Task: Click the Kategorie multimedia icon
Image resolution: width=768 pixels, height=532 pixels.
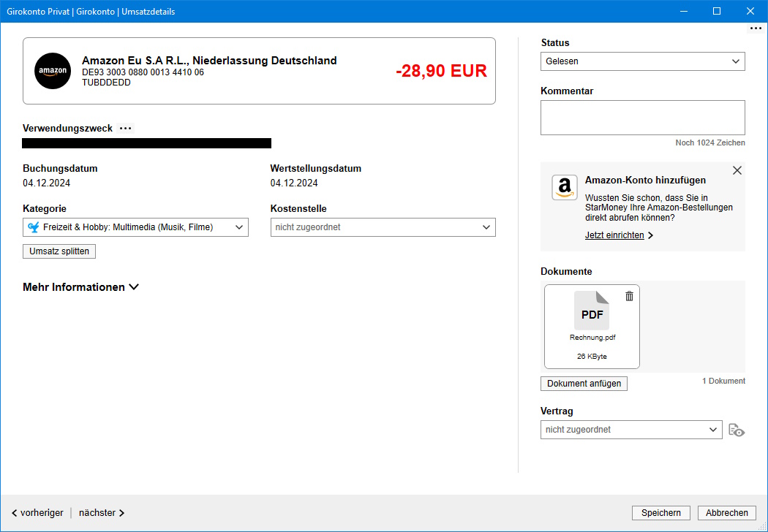Action: click(x=34, y=227)
